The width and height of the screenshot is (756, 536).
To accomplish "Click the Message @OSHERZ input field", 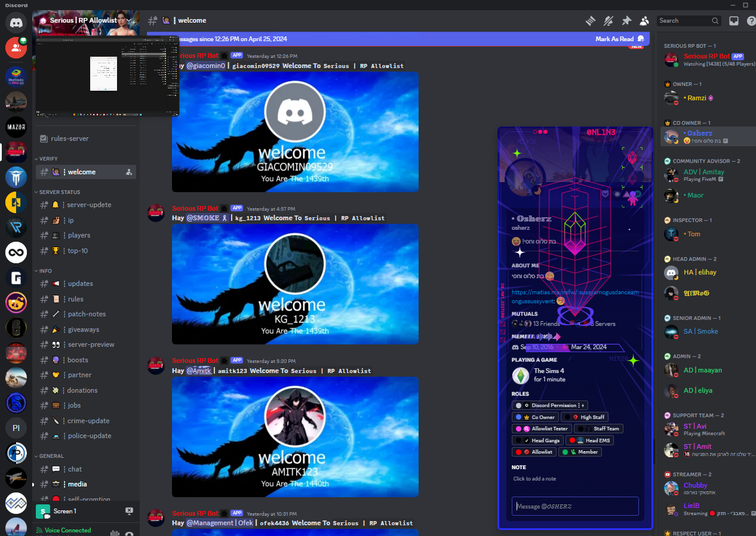I will 574,506.
